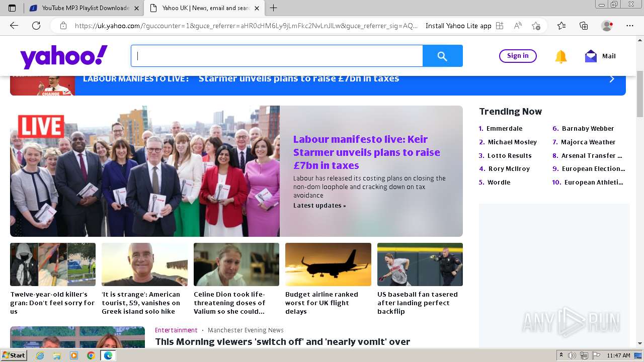Open Twelve-year-old killer's gran story thumbnail
Image resolution: width=644 pixels, height=362 pixels.
(53, 264)
